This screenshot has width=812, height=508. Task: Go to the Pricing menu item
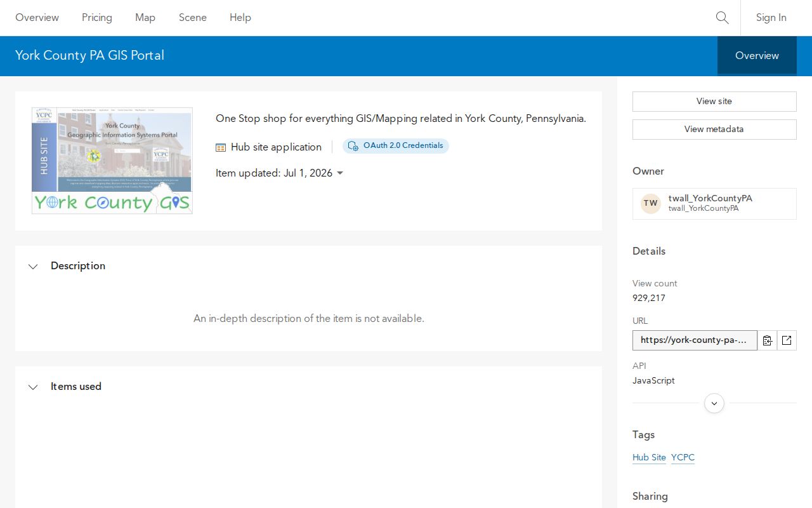(97, 18)
